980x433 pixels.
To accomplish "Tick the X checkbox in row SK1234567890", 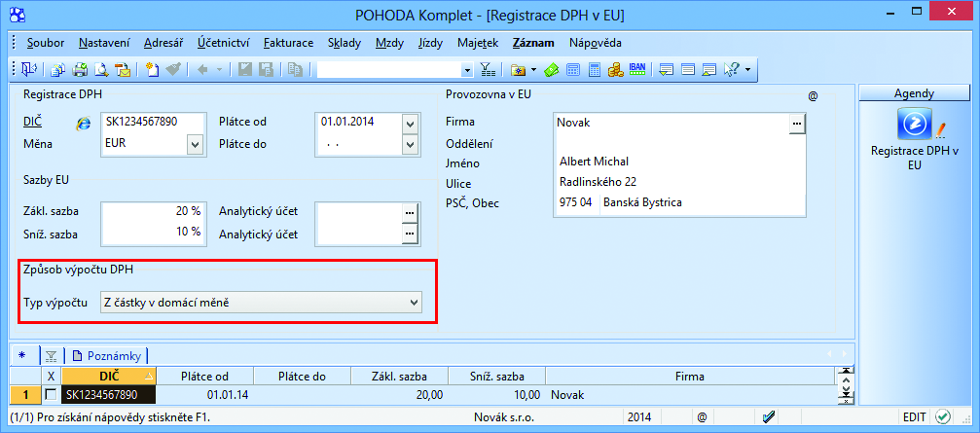I will tap(52, 394).
